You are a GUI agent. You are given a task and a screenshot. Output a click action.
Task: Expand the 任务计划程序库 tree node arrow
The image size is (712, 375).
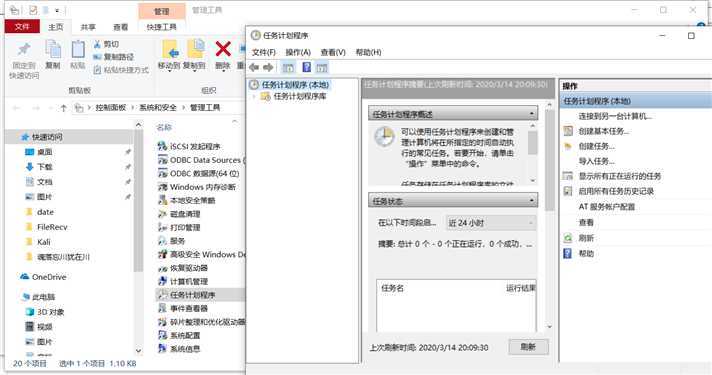[254, 96]
